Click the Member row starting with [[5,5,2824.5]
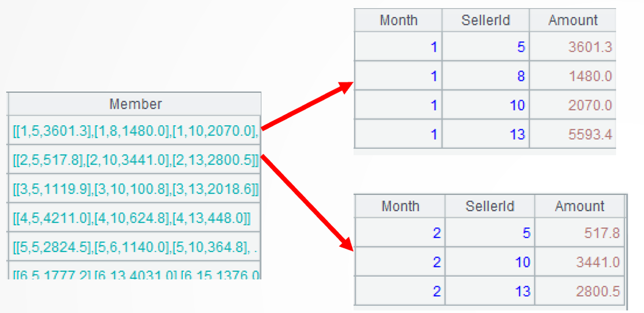Viewport: 644px width, 313px height. pyautogui.click(x=135, y=247)
